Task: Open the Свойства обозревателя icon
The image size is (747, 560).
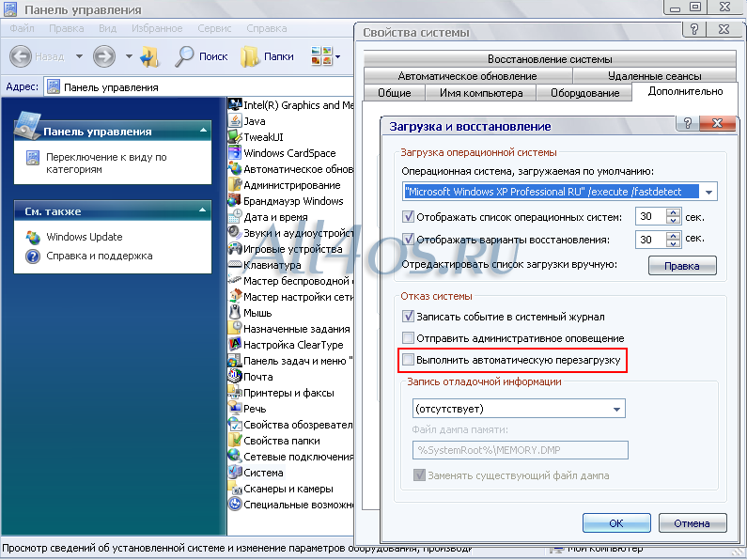Action: 235,425
